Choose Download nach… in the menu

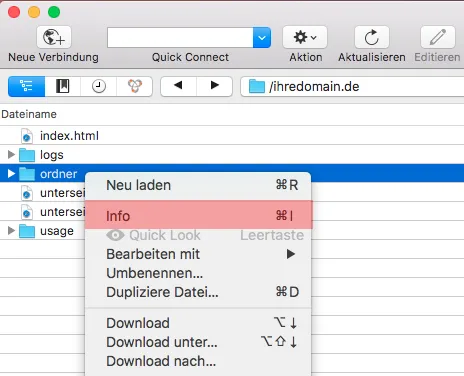click(198, 361)
